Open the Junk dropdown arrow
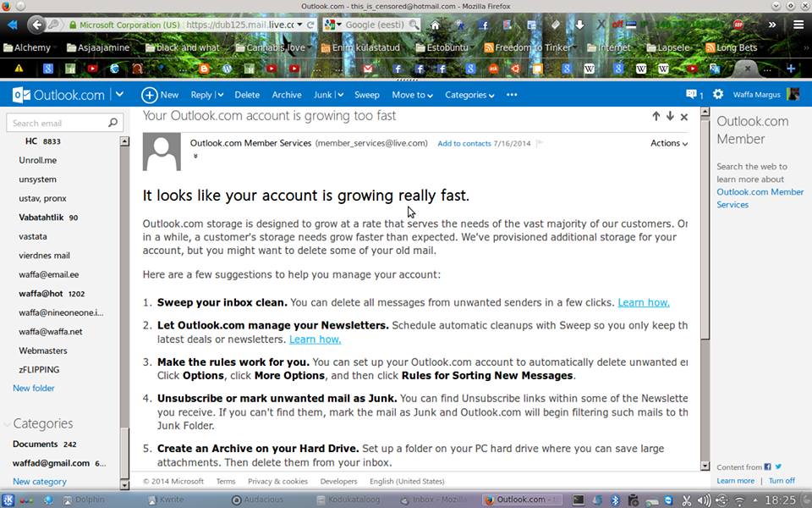812x508 pixels. click(x=341, y=95)
